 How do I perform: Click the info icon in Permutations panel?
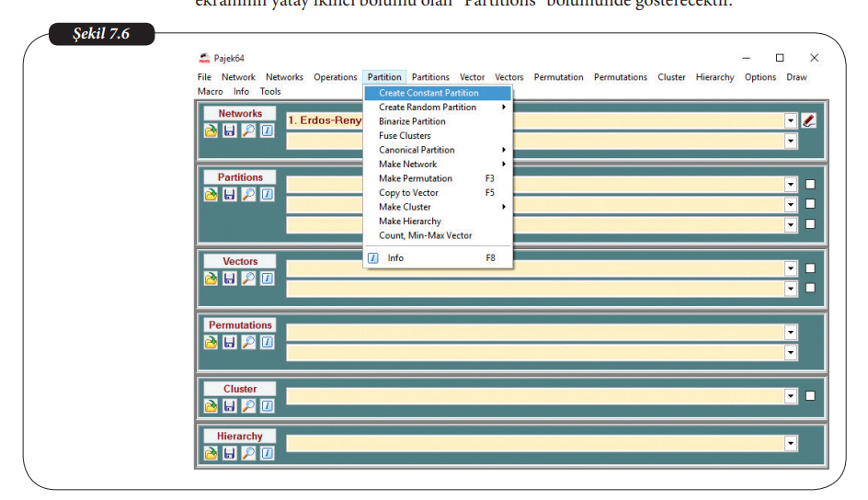[267, 342]
